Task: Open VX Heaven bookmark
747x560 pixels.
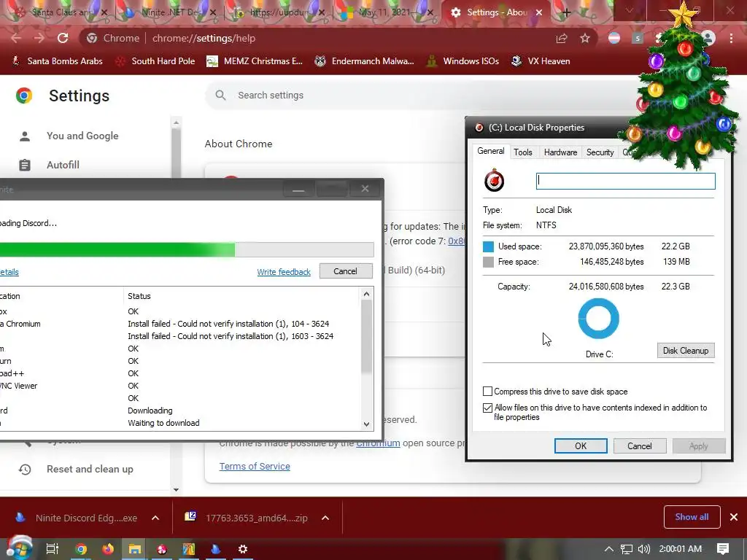Action: coord(541,61)
